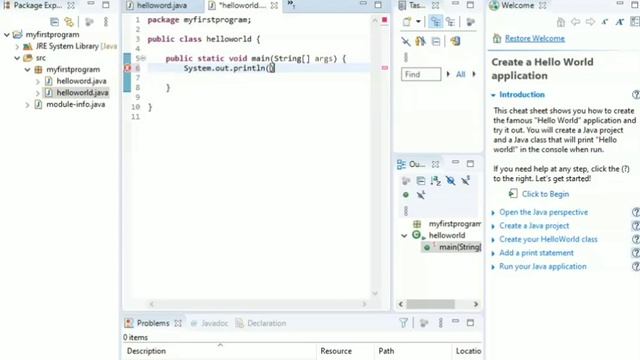Switch to helloword.java editor tab

[x=162, y=6]
